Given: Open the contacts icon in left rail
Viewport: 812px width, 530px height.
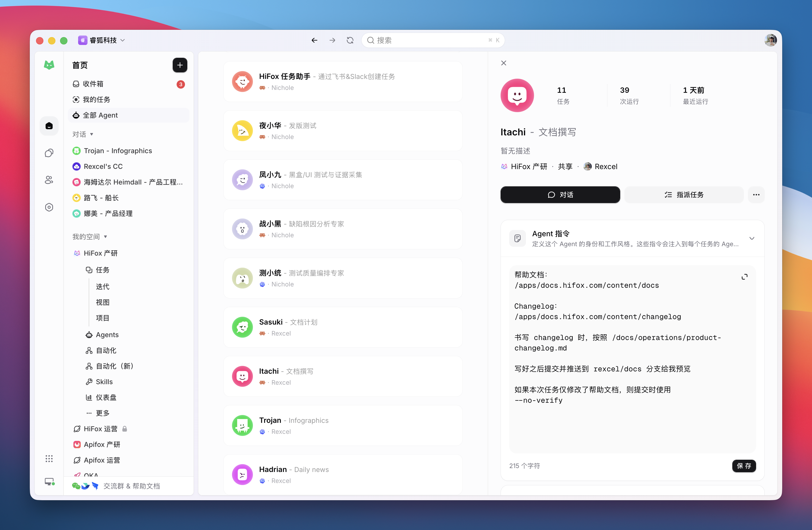Looking at the screenshot, I should (49, 180).
